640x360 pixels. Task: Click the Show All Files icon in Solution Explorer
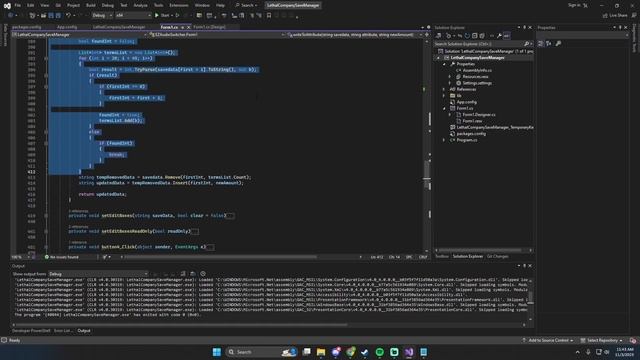pyautogui.click(x=482, y=36)
